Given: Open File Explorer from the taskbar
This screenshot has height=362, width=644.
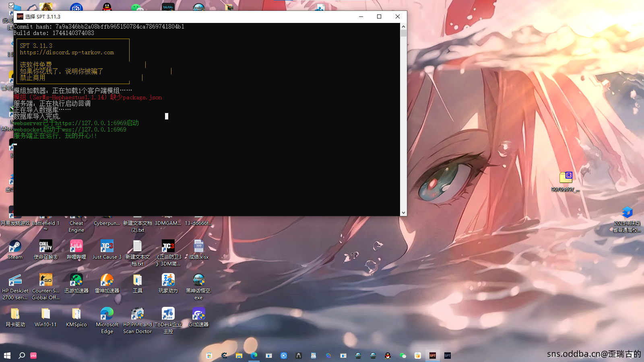Looking at the screenshot, I should tap(239, 356).
